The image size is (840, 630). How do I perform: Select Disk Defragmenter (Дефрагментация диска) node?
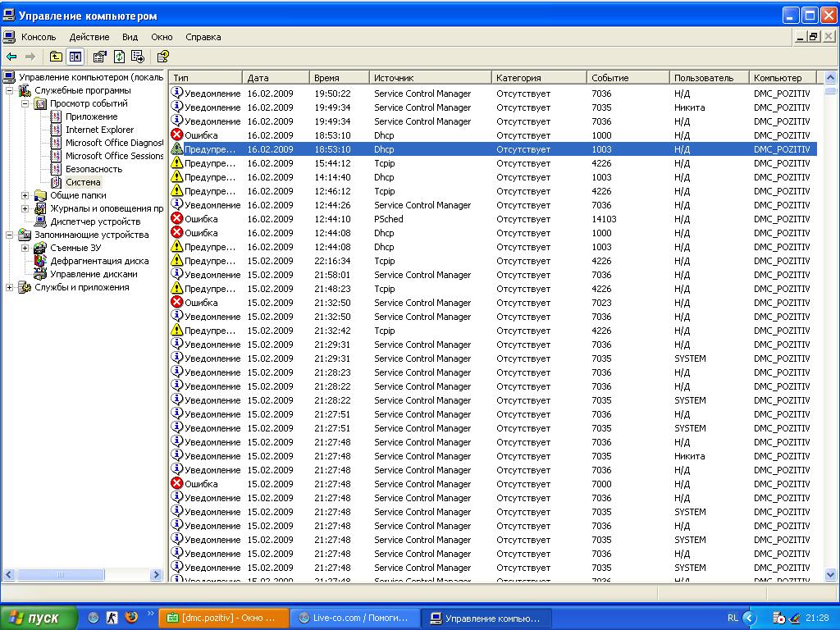click(x=99, y=261)
